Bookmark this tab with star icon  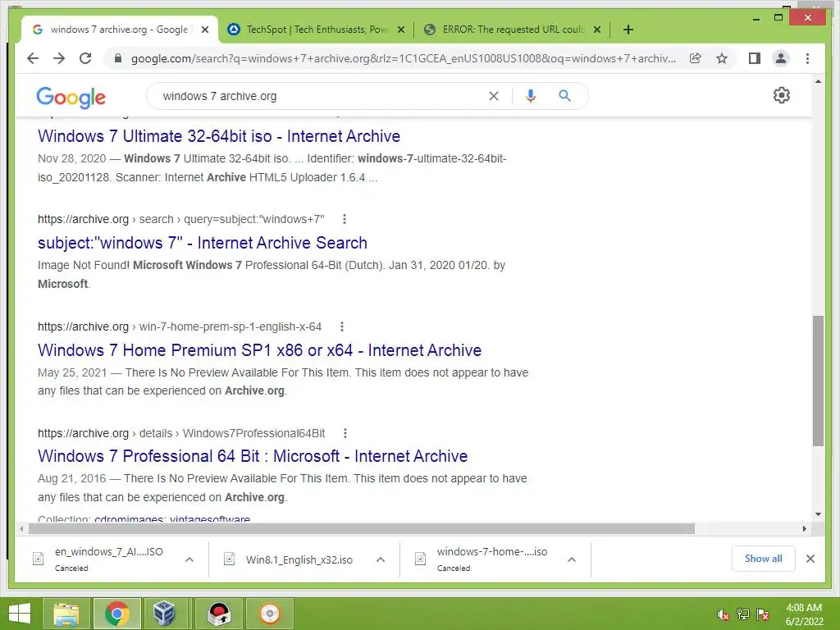pos(722,58)
